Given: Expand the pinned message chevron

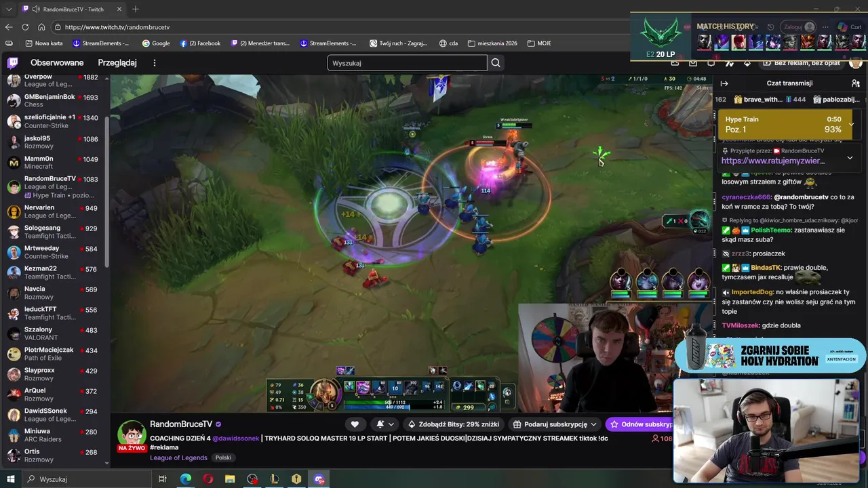Looking at the screenshot, I should pyautogui.click(x=850, y=158).
